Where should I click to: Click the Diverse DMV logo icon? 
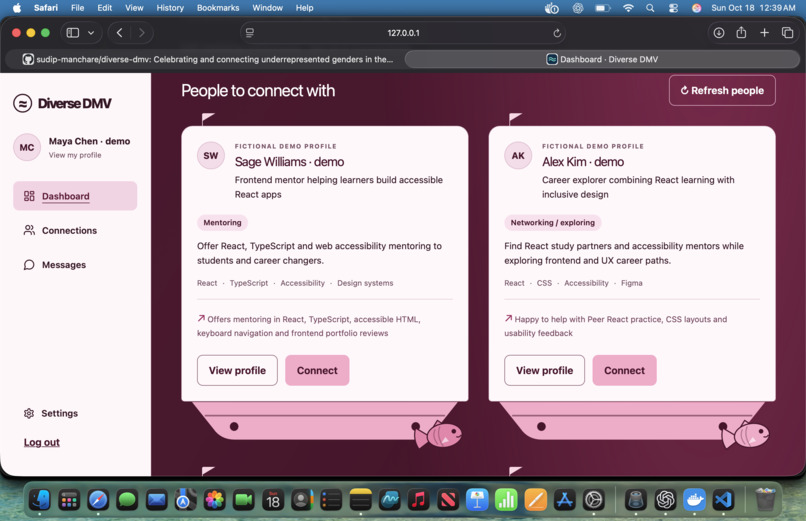[x=23, y=103]
